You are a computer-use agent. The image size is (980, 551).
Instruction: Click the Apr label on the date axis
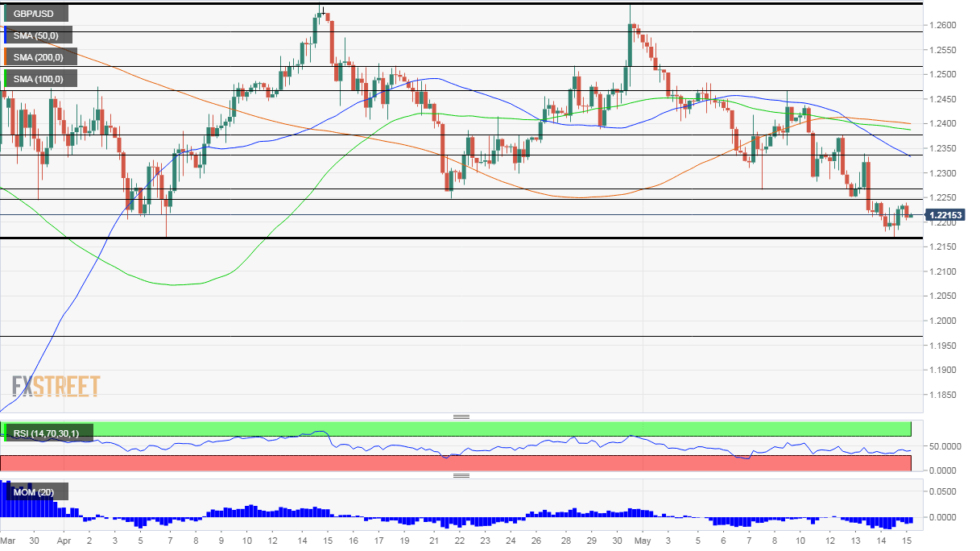[x=64, y=540]
